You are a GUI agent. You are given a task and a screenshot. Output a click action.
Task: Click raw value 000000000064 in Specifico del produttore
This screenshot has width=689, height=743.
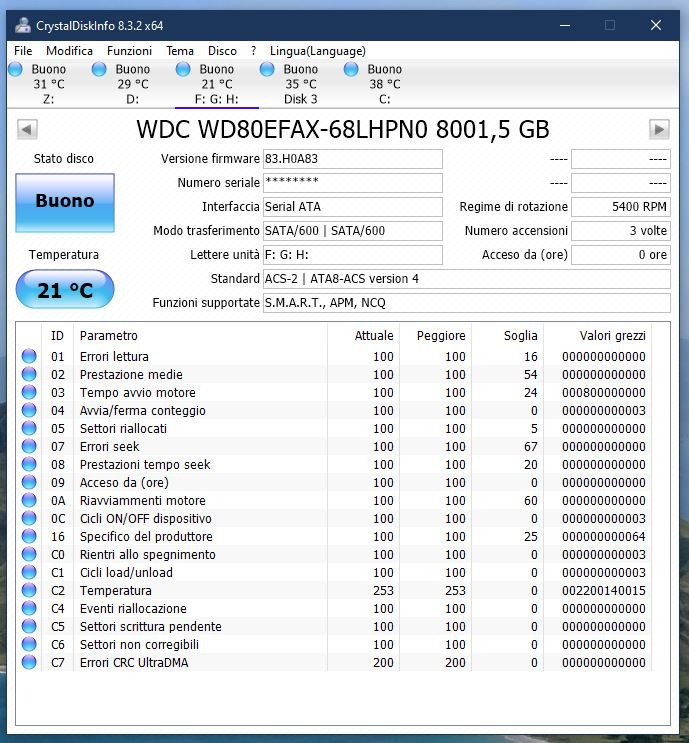(x=604, y=536)
